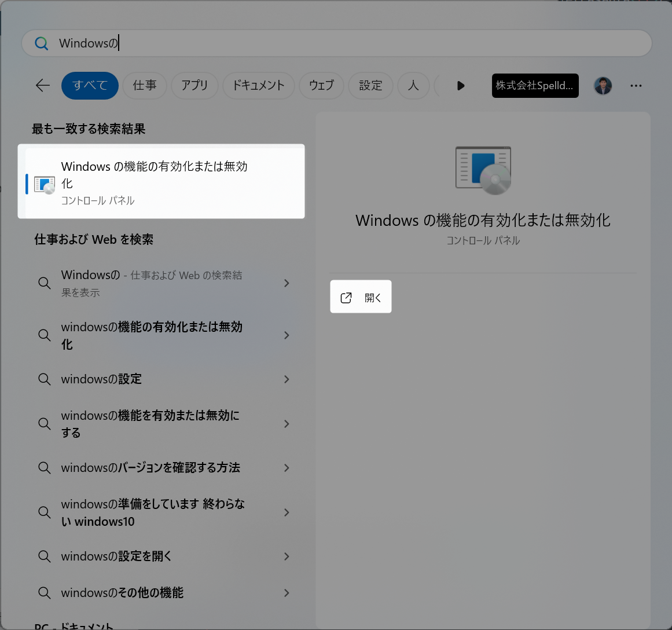Open the user profile avatar
The width and height of the screenshot is (672, 630).
[603, 86]
